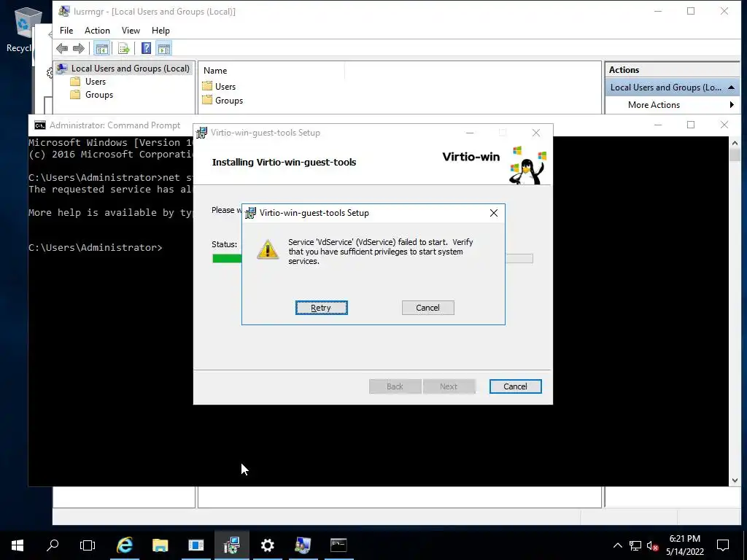Screen dimensions: 747x560
Task: Click the warning triangle icon in dialog
Action: pos(268,249)
